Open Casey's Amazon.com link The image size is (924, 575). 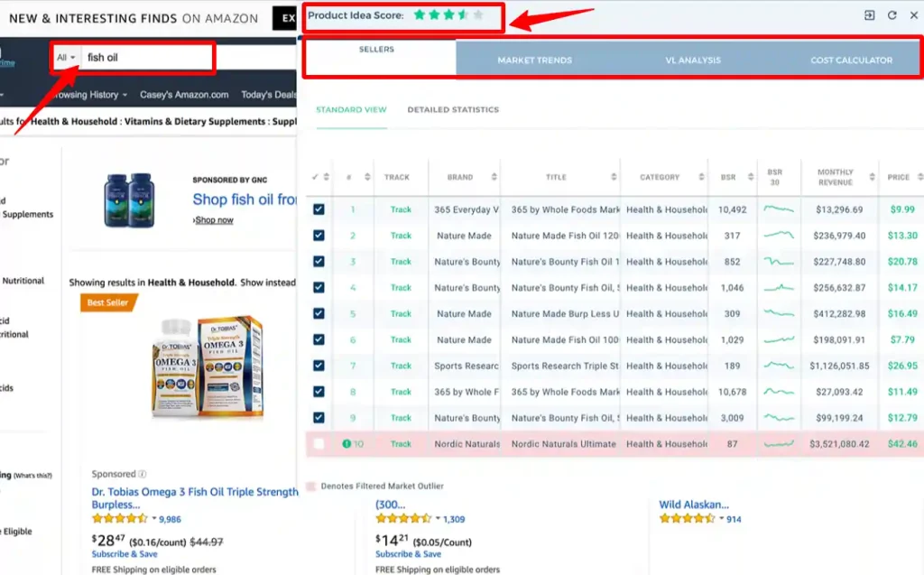[x=184, y=95]
